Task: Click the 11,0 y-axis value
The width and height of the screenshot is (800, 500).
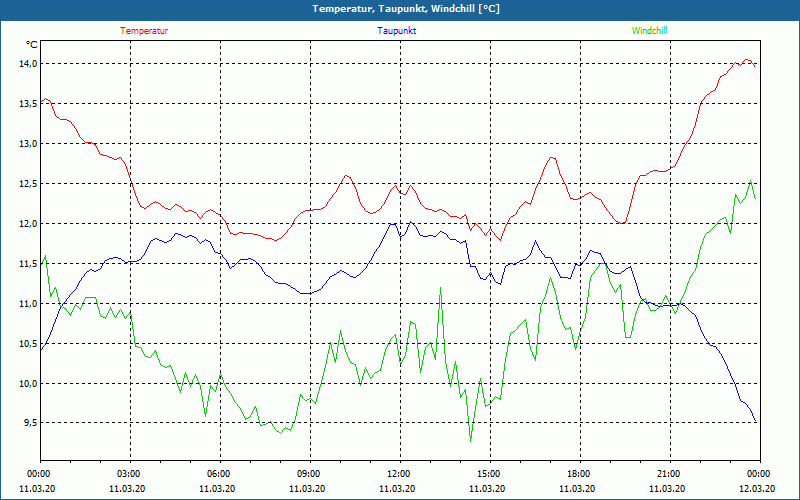Action: click(29, 304)
